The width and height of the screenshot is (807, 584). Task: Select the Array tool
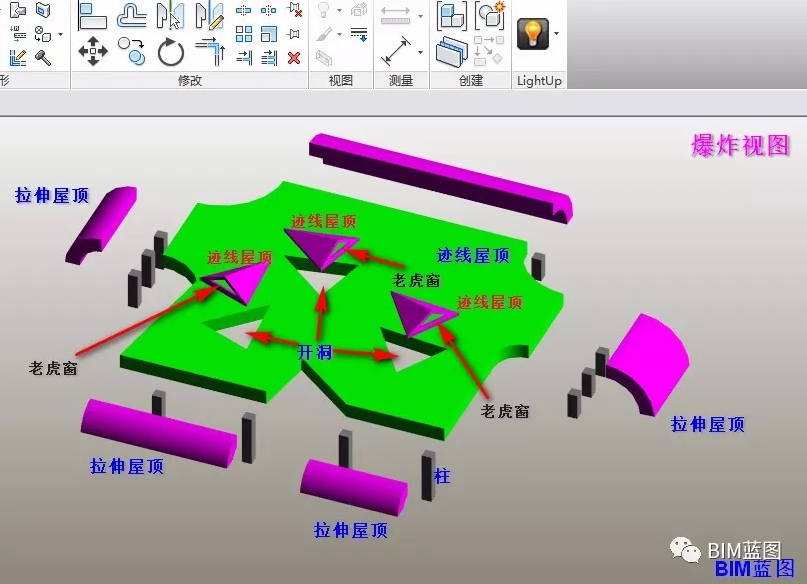[244, 34]
